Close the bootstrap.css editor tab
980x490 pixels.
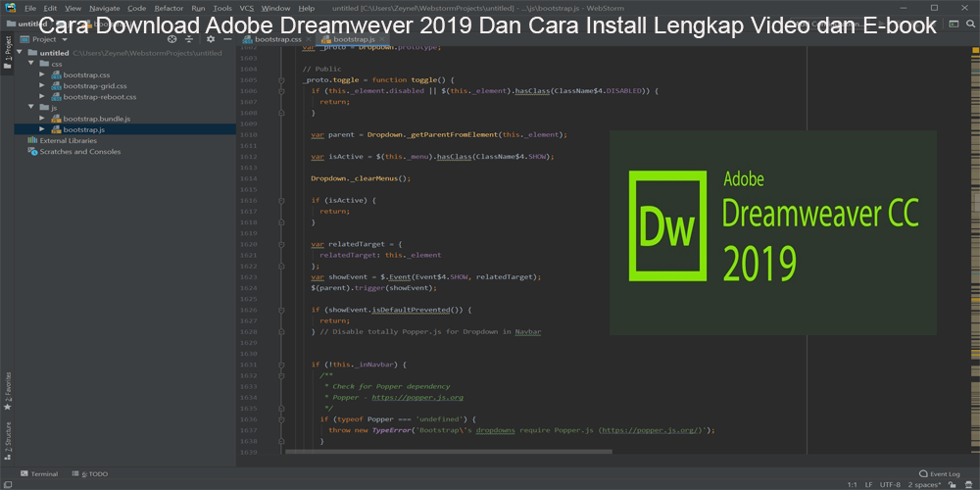[308, 39]
